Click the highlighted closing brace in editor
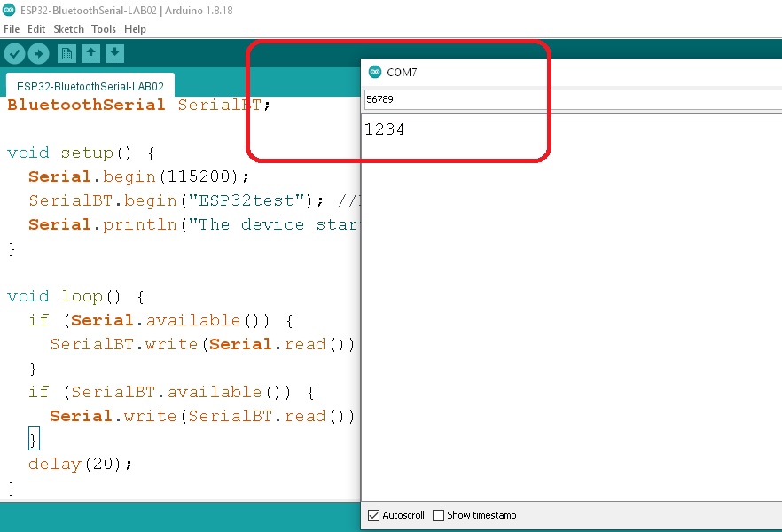Viewport: 782px width, 532px height. (34, 439)
